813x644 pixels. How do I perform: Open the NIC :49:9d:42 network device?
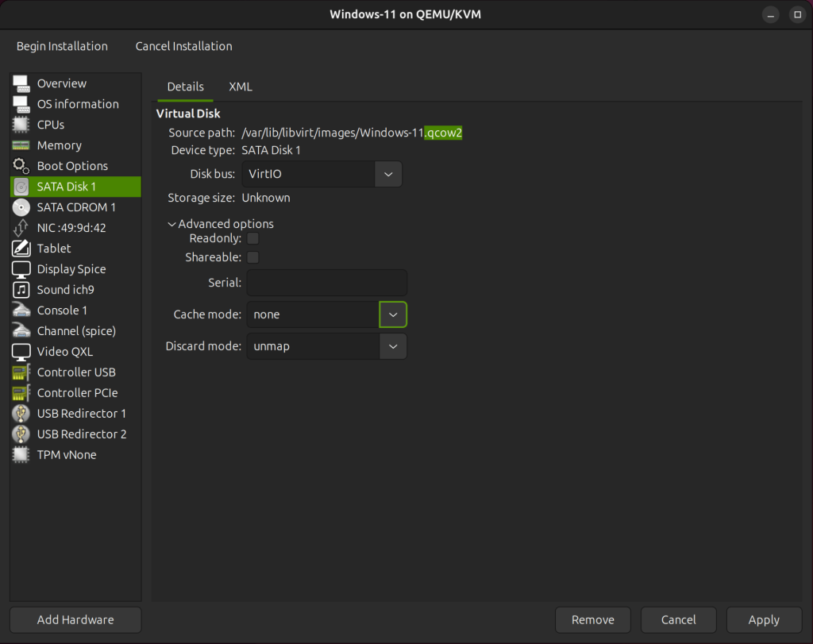click(21, 228)
